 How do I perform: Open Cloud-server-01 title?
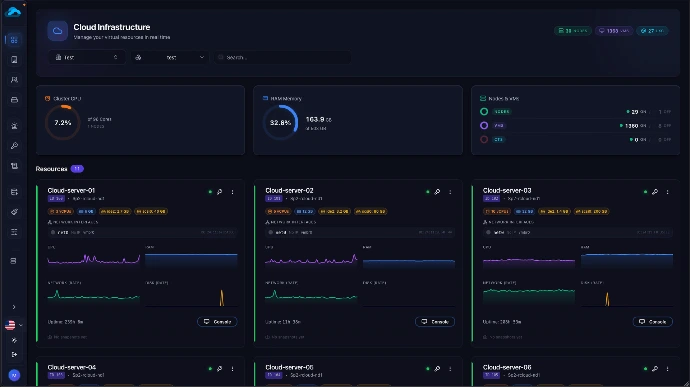(x=71, y=191)
